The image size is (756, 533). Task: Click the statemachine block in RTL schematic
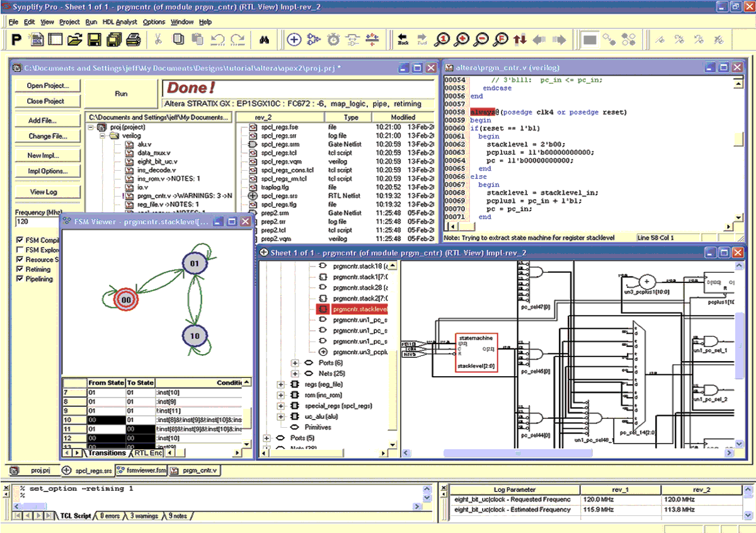pyautogui.click(x=476, y=352)
